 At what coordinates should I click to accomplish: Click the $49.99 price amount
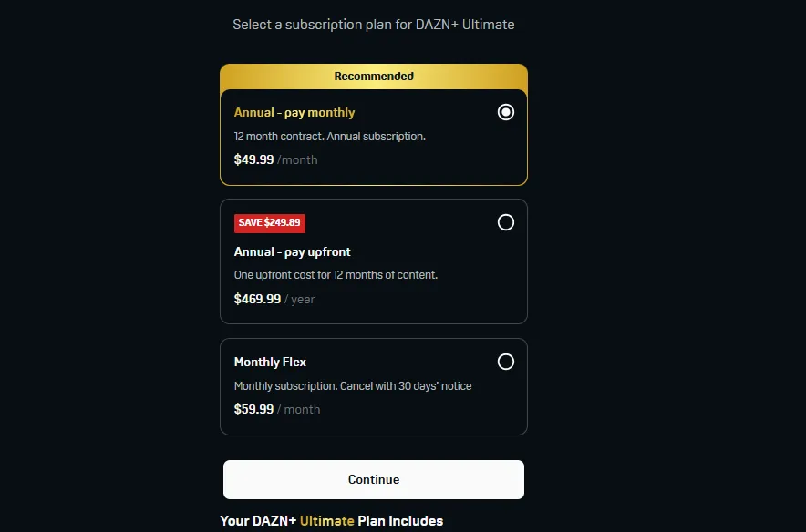253,159
